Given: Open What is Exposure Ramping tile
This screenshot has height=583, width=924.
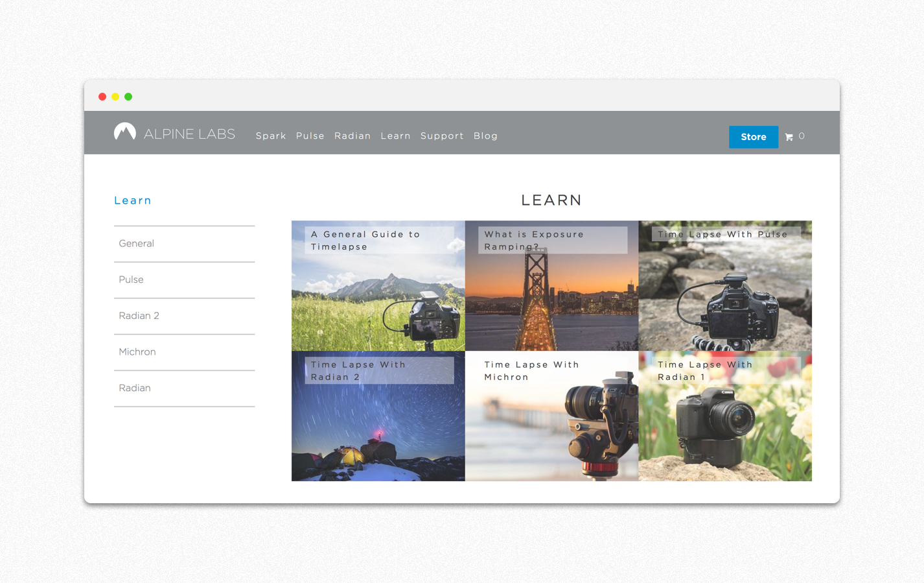Looking at the screenshot, I should [x=552, y=286].
